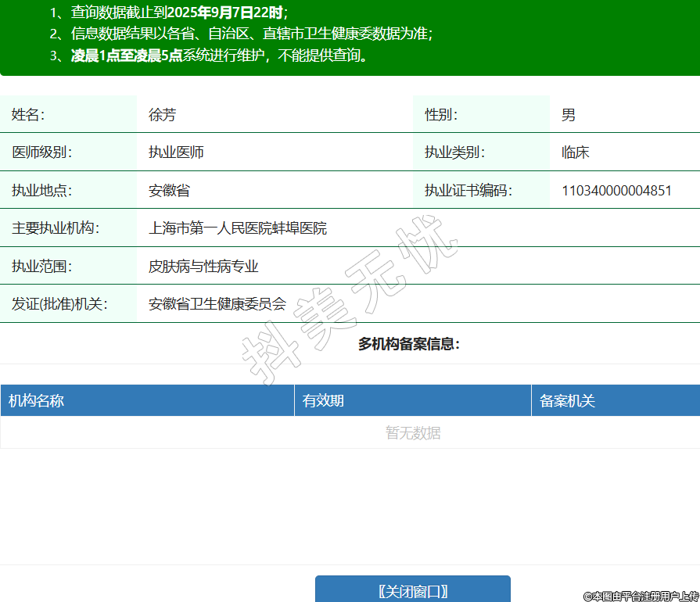Click the 上海市第一人民医院蚌埠医院 institution value

point(238,228)
